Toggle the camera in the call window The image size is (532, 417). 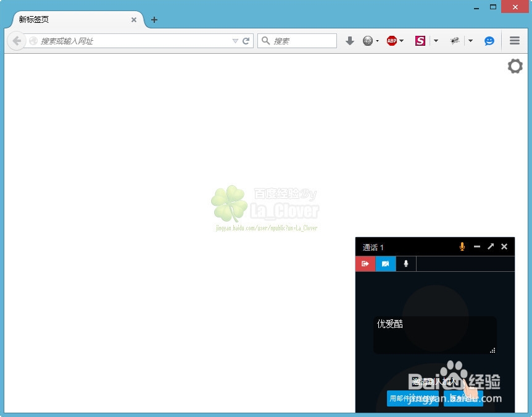click(386, 264)
